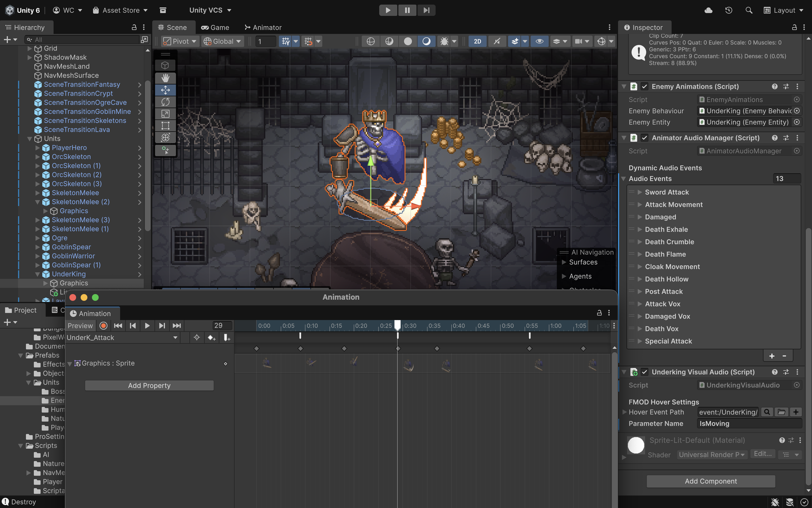Open custom editor tools icon
Screen dimensions: 812x508
pos(165,150)
